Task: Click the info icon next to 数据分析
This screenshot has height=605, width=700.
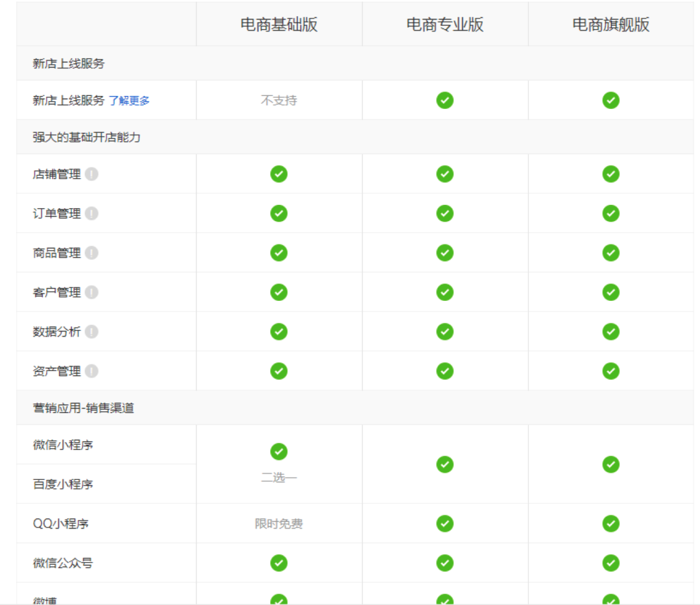Action: pyautogui.click(x=91, y=332)
